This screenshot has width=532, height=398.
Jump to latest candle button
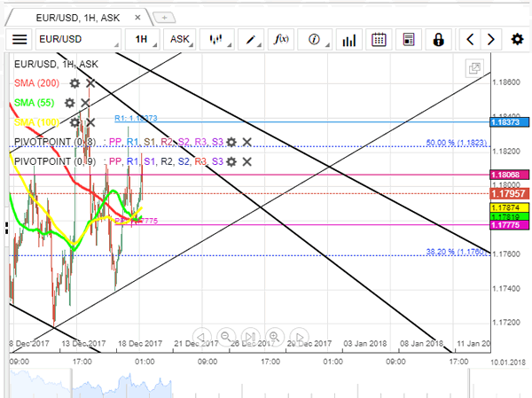(x=250, y=337)
